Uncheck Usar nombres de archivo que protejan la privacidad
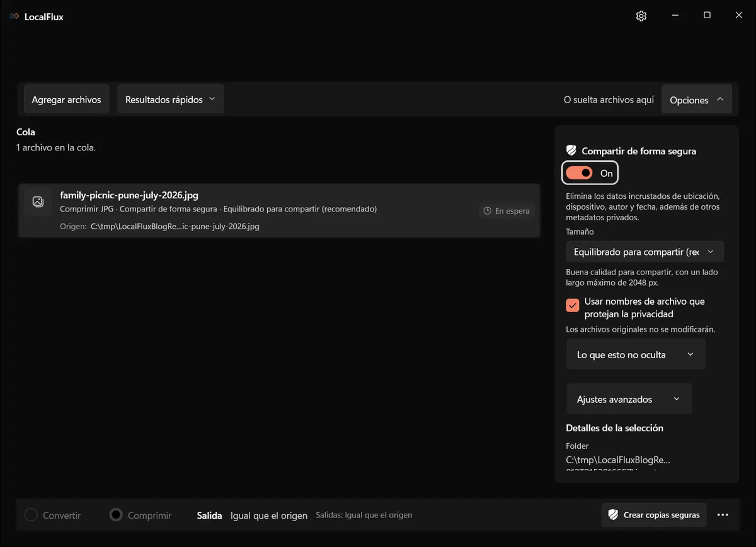The width and height of the screenshot is (756, 547). point(573,305)
